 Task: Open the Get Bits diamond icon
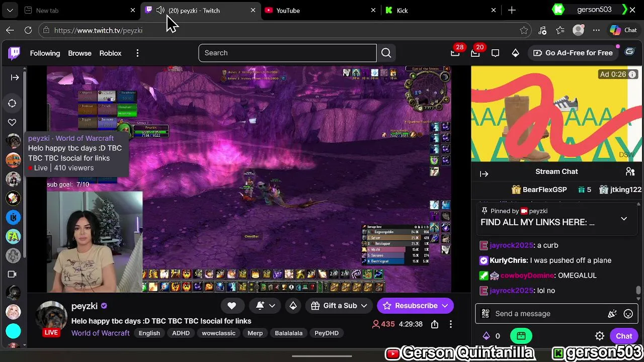[x=515, y=53]
